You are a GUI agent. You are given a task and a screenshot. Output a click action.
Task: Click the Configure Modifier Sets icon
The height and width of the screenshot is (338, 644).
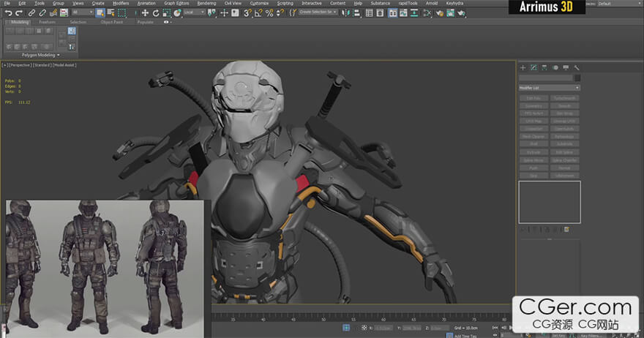pyautogui.click(x=566, y=230)
